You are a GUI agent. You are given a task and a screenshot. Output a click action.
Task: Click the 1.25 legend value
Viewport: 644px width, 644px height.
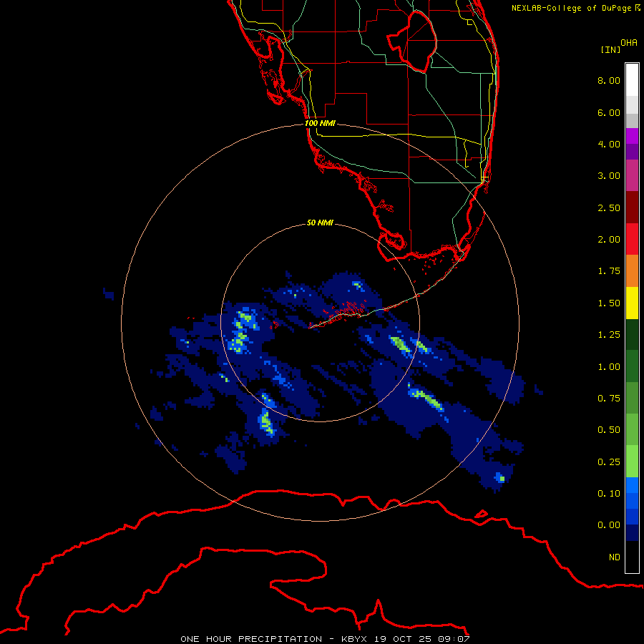[609, 335]
